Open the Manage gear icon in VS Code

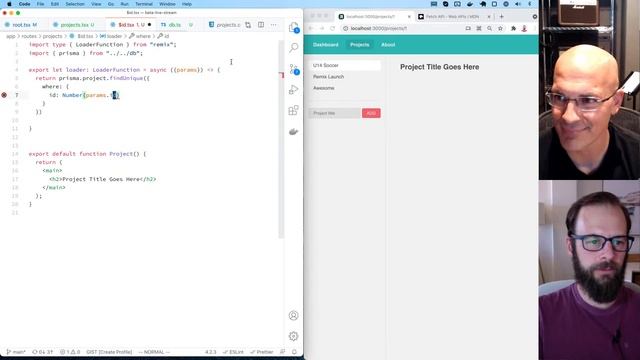coord(293,336)
